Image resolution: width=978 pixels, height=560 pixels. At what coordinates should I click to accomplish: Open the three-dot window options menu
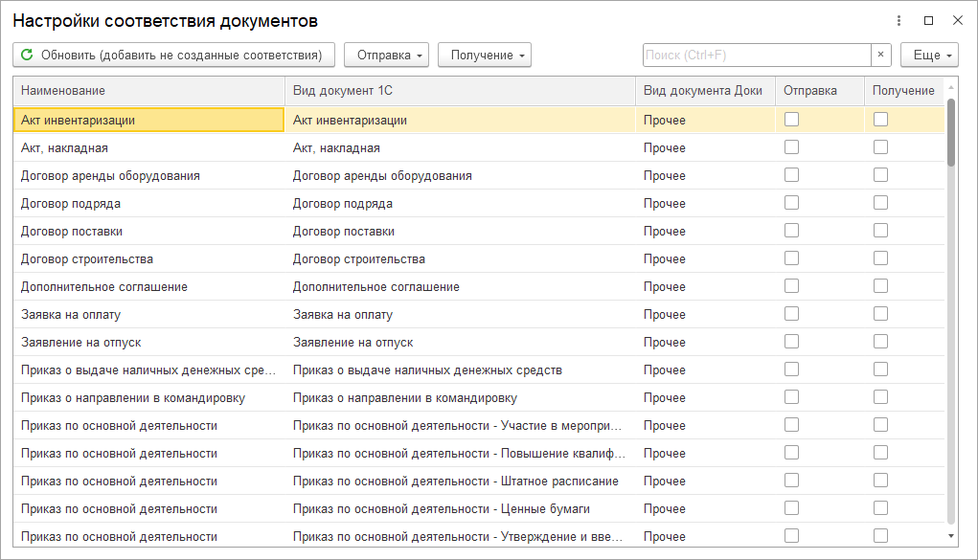(898, 20)
